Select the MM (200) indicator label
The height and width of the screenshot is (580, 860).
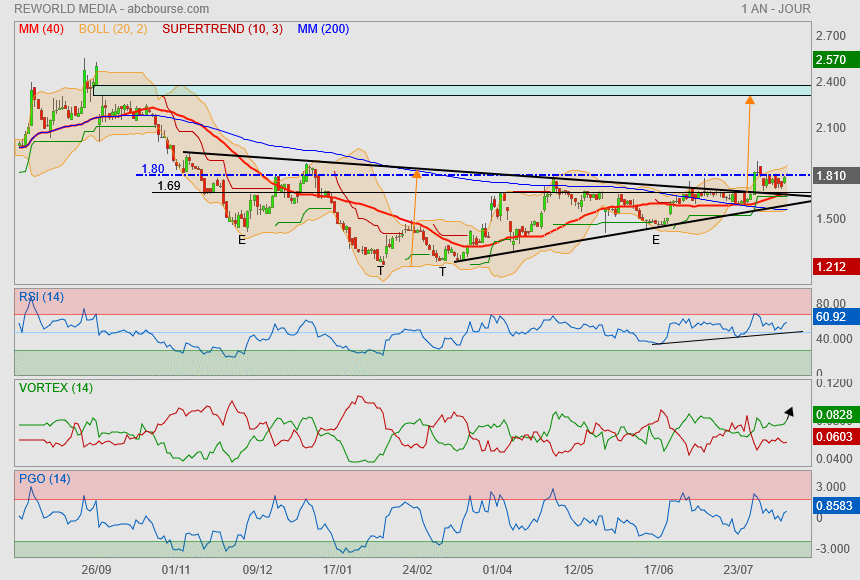click(323, 29)
